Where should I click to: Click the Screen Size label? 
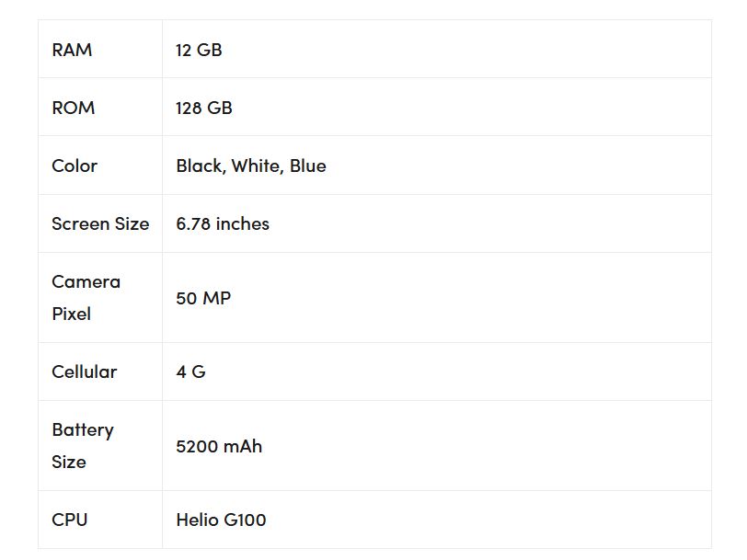100,223
